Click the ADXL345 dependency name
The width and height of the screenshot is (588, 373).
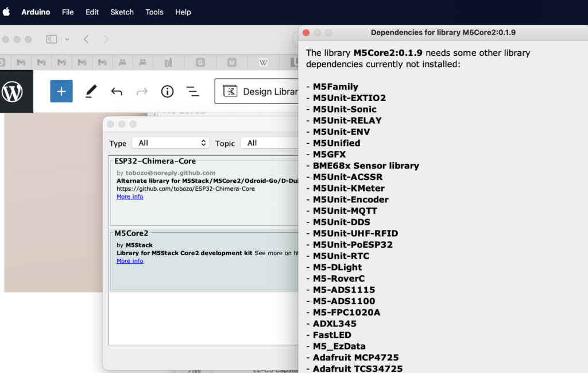pos(335,324)
